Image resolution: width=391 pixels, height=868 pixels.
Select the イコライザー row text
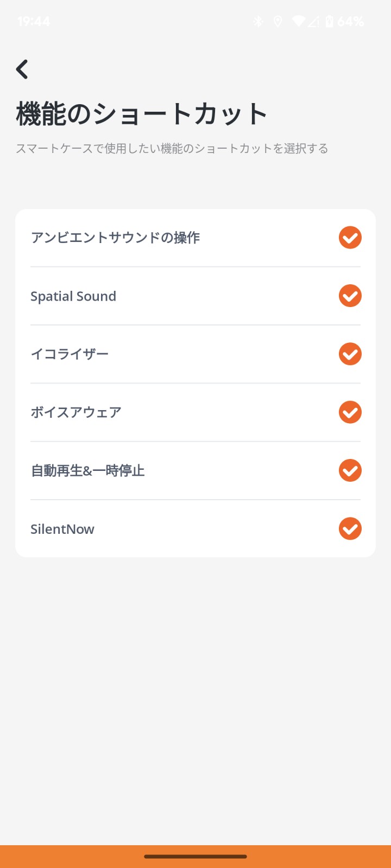70,354
